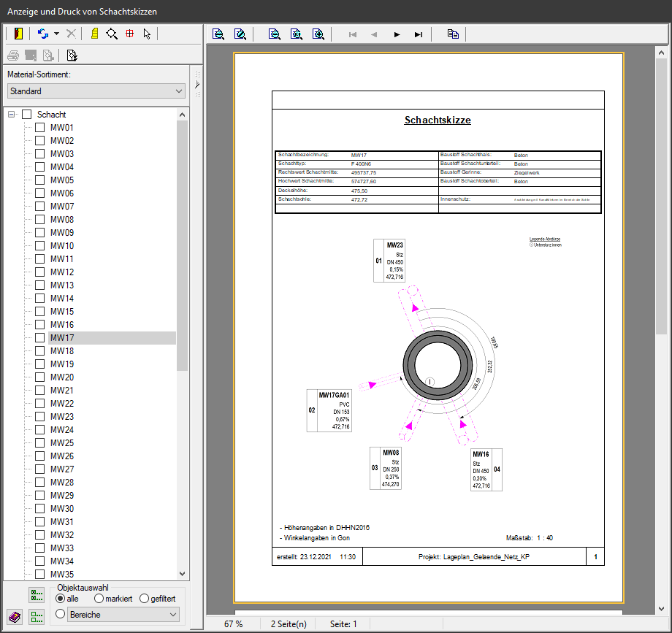The width and height of the screenshot is (672, 633).
Task: Open the Material-Sortiment Standard dropdown
Action: [96, 91]
